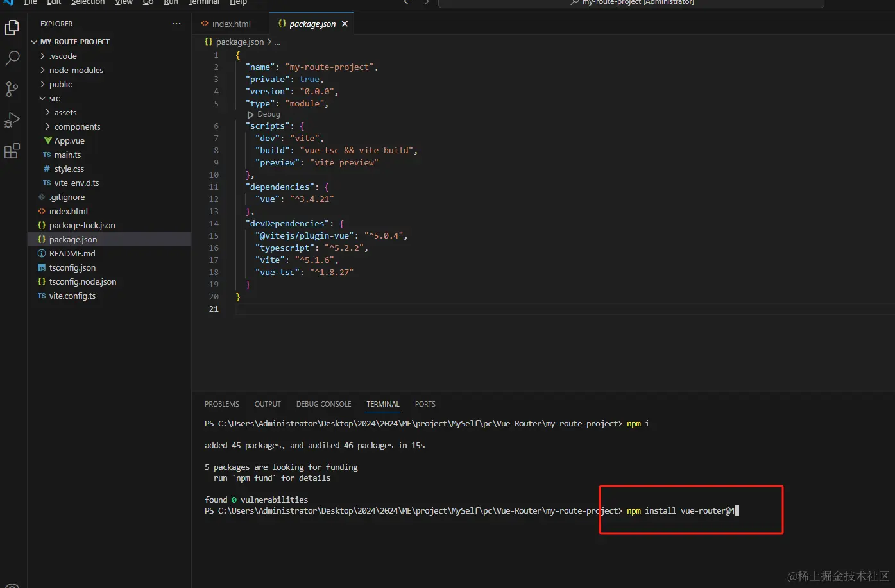Click the "npm i" command in the terminal

click(638, 423)
